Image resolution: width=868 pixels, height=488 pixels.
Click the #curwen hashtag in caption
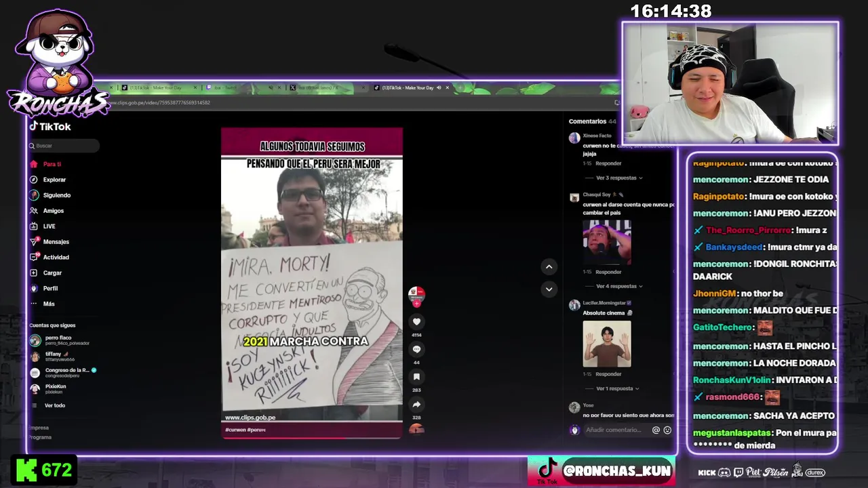[235, 430]
